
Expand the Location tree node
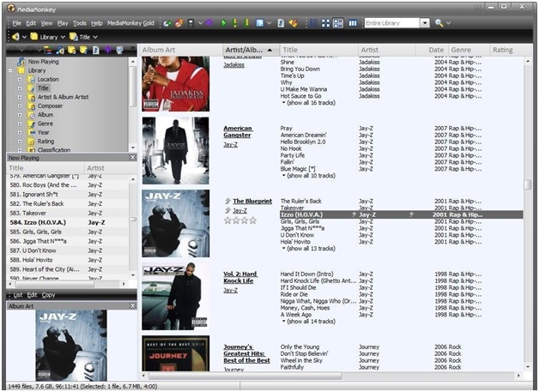point(20,80)
